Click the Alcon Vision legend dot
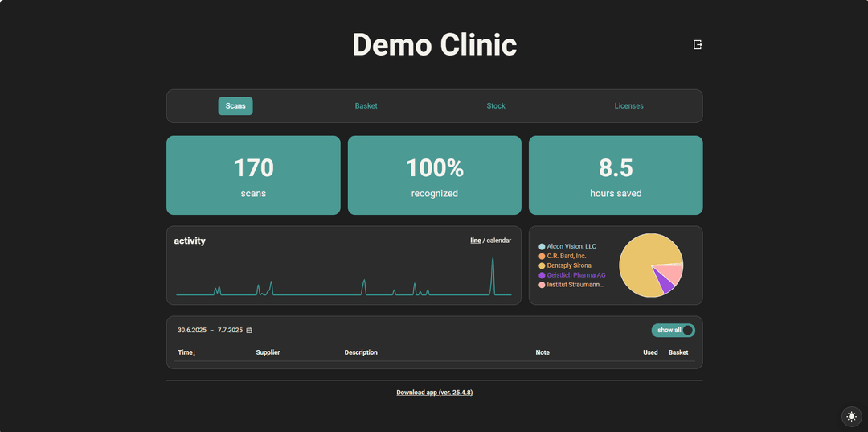The image size is (868, 432). [542, 246]
